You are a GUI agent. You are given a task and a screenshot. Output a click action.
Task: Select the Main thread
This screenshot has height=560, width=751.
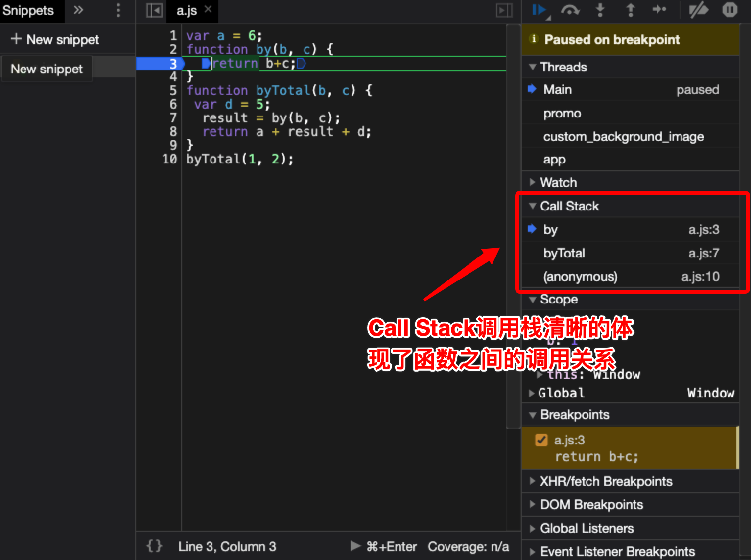tap(630, 90)
